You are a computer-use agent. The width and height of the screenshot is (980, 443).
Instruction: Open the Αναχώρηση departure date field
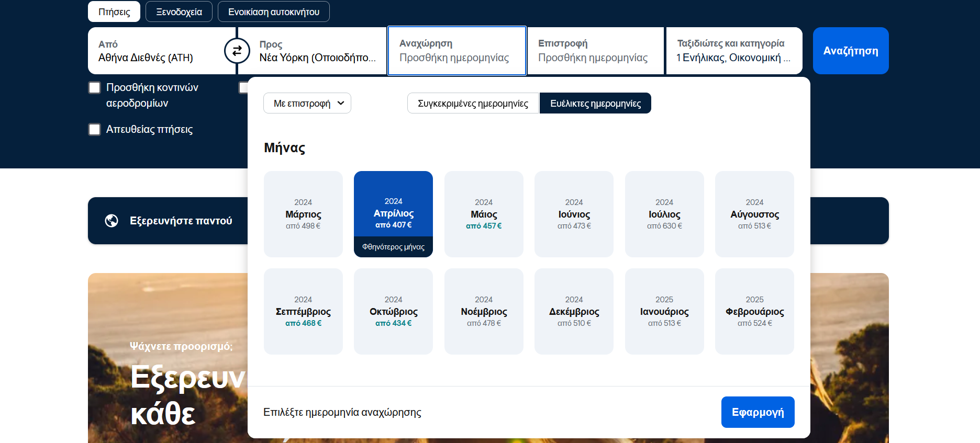(457, 51)
